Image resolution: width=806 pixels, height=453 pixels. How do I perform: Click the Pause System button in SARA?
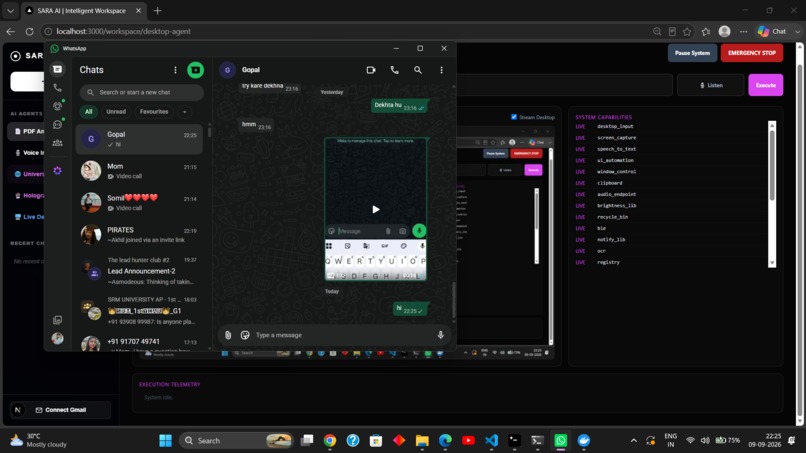click(x=692, y=53)
